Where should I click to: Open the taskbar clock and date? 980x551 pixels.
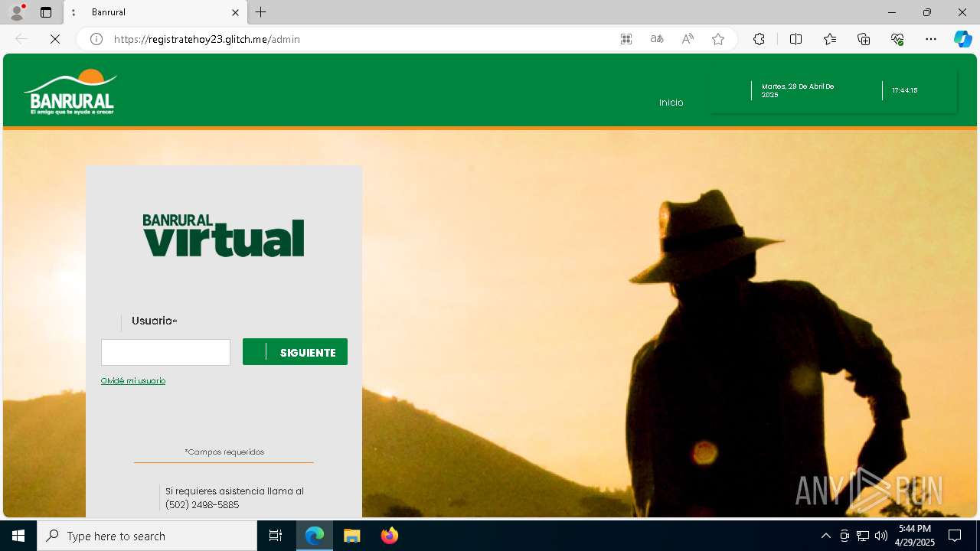pyautogui.click(x=916, y=536)
